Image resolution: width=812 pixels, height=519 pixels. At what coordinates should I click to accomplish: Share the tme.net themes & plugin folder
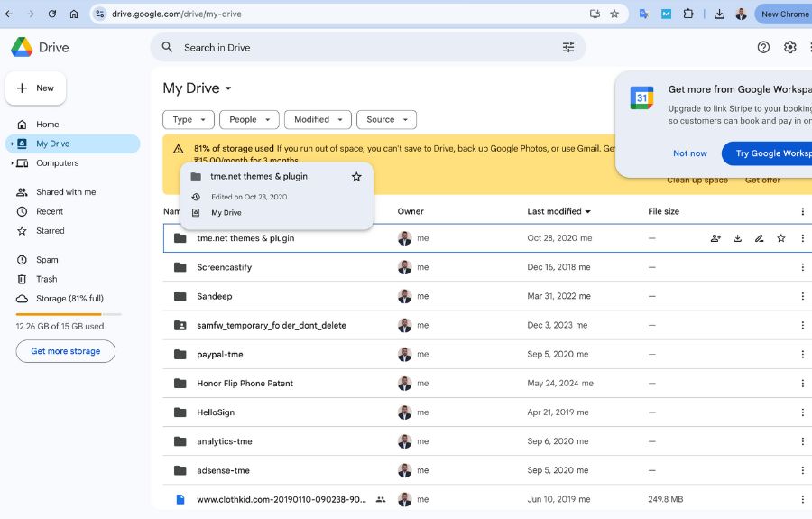[715, 238]
